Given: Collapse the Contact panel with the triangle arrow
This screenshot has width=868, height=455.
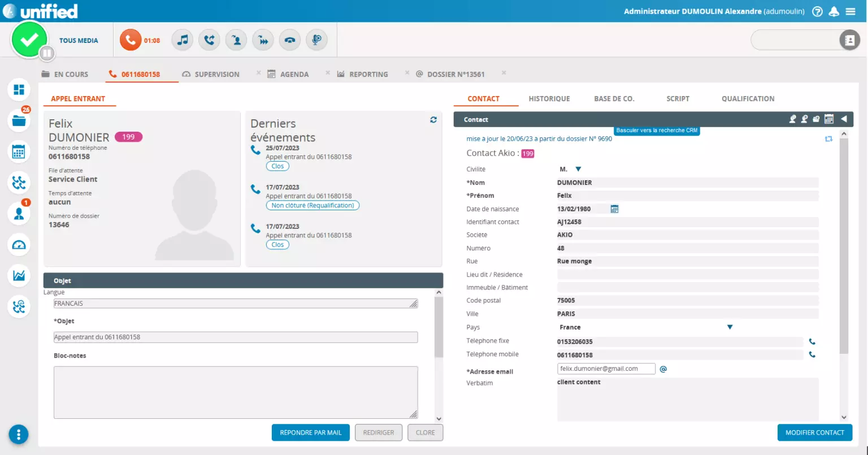Looking at the screenshot, I should [844, 119].
